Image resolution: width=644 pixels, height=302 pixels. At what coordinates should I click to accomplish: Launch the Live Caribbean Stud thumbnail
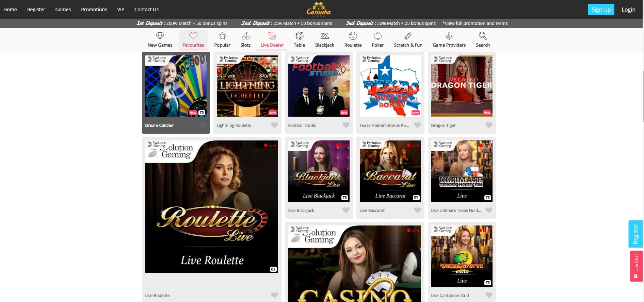(462, 256)
